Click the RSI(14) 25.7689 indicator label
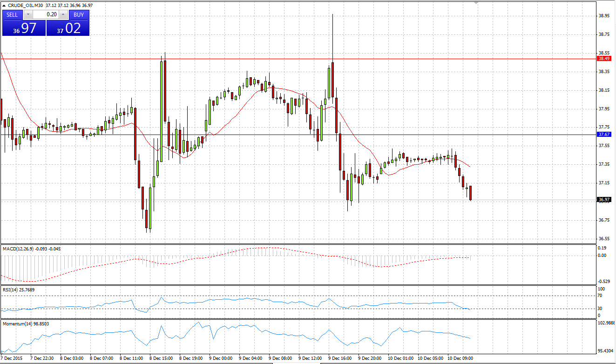616x364 pixels. 18,290
